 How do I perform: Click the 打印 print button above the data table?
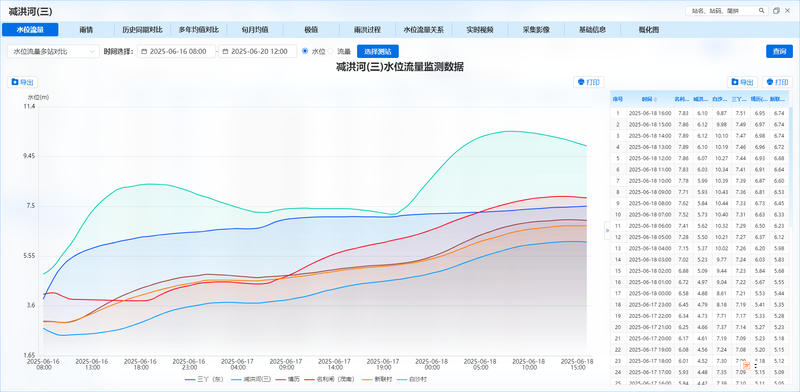[x=778, y=82]
